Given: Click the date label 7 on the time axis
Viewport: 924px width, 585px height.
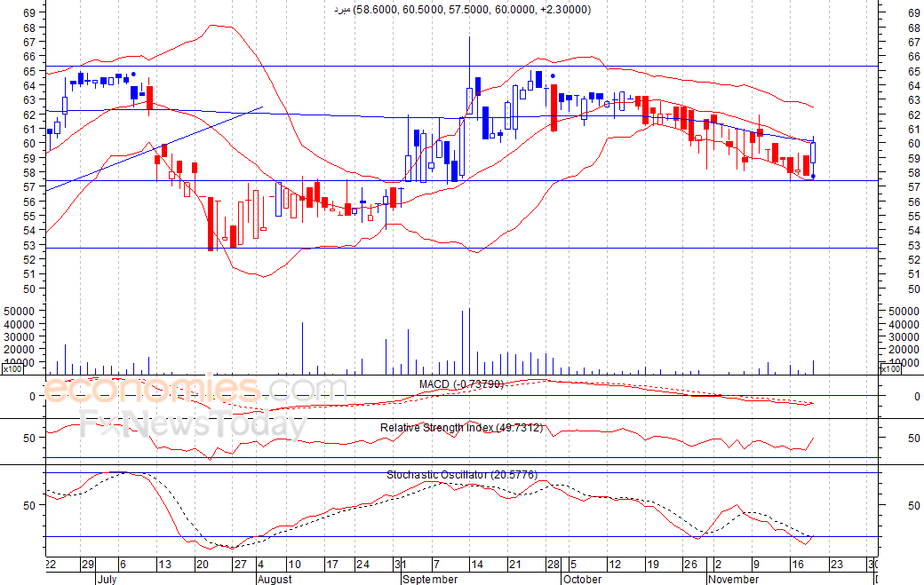Looking at the screenshot, I should 436,565.
